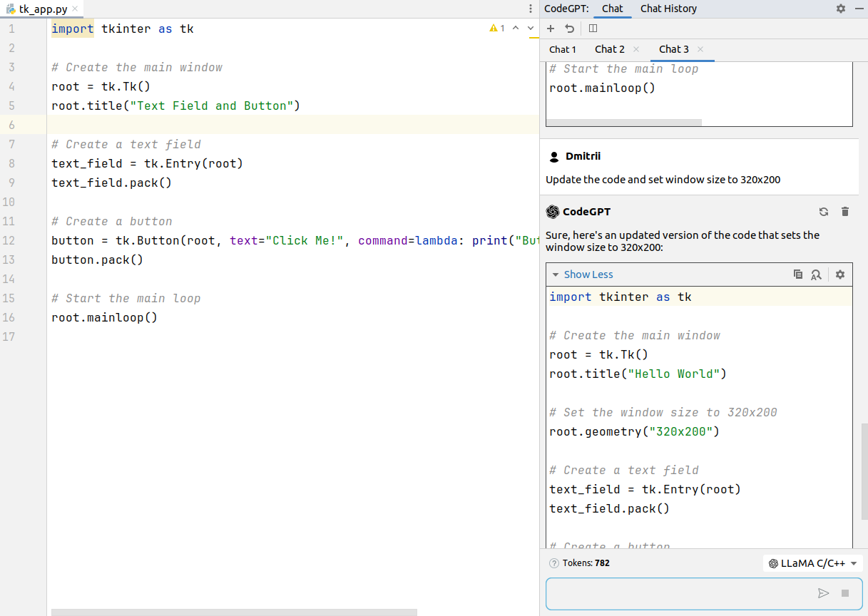Collapse code block with Show Less
This screenshot has width=868, height=616.
click(x=588, y=274)
